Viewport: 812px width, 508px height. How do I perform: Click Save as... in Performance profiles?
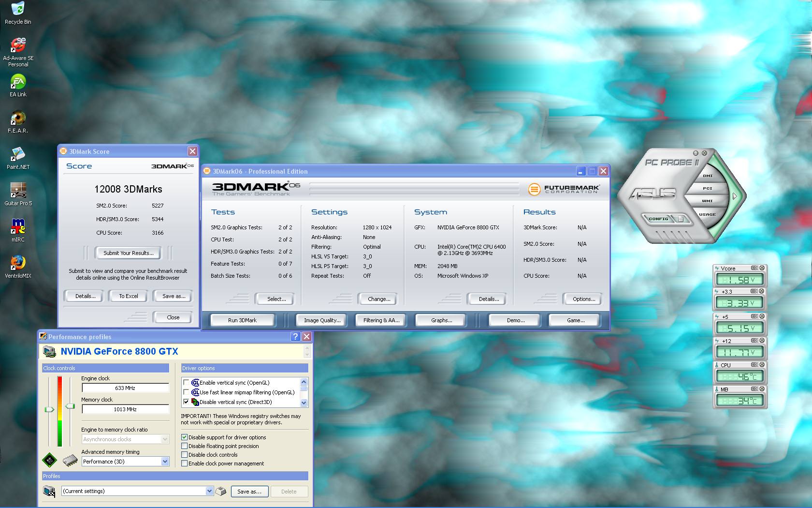[249, 492]
